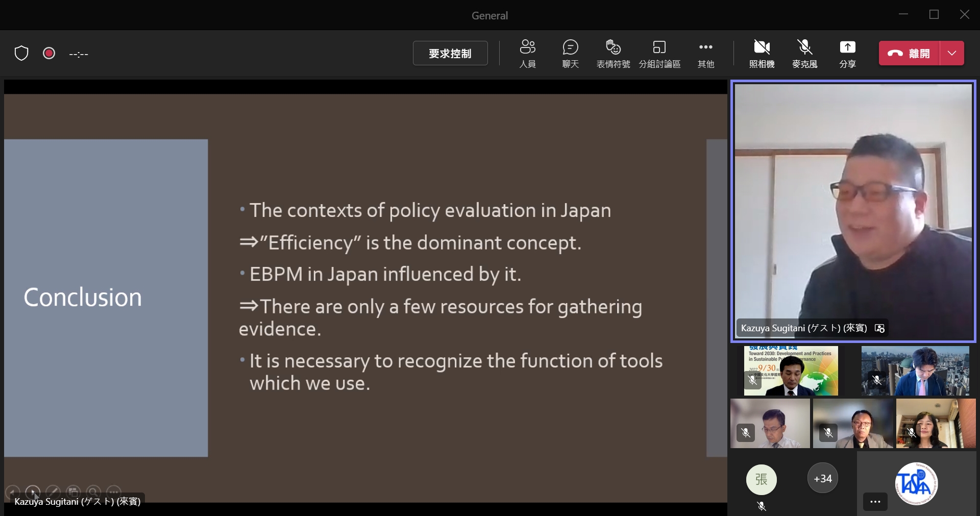The height and width of the screenshot is (516, 980).
Task: Click the slideshow pen annotation icon
Action: click(53, 492)
